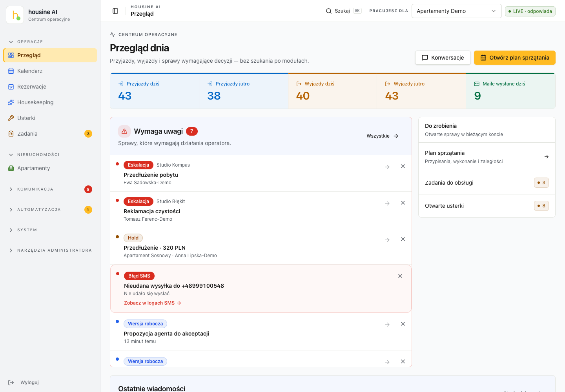This screenshot has height=392, width=565.
Task: Open the Apartamenty Demo dropdown
Action: tap(456, 11)
